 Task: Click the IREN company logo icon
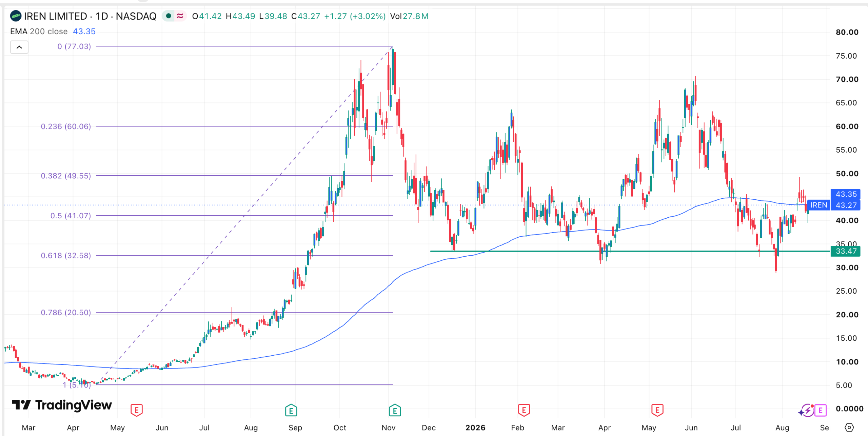[16, 16]
